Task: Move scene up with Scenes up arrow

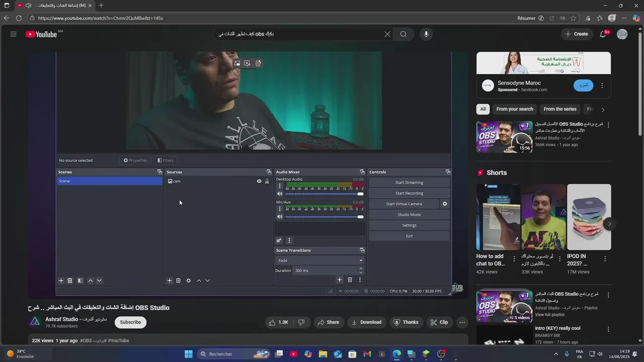Action: (90, 281)
